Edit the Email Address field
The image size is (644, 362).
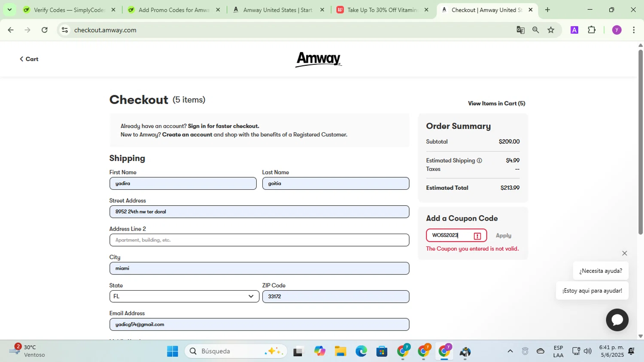coord(259,325)
